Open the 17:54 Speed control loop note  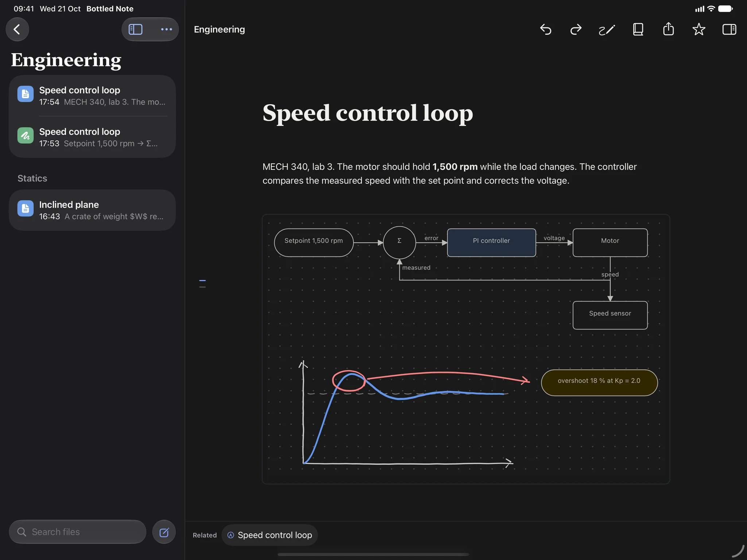[92, 96]
